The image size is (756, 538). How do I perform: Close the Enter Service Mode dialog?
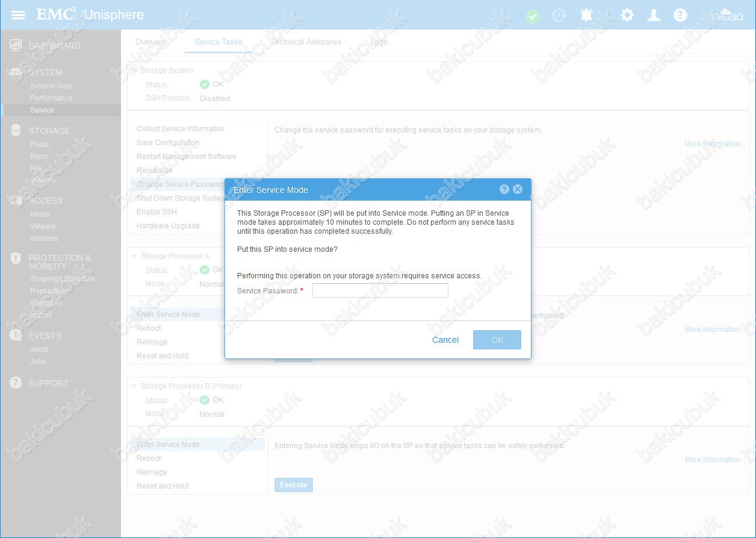(518, 189)
